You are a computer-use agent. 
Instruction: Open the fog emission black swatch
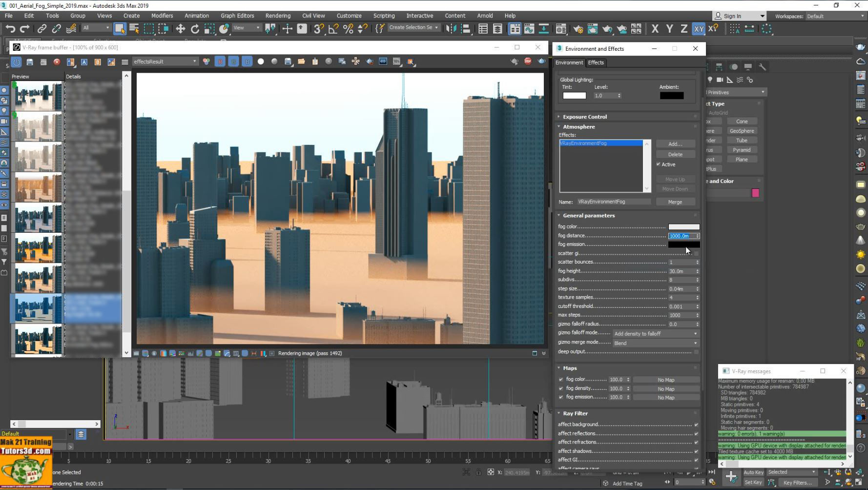point(683,245)
